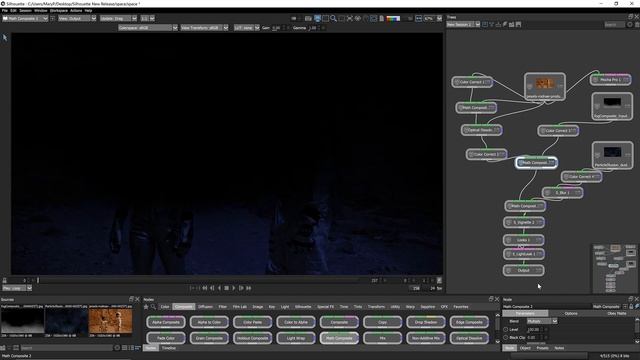Viewport: 640px width, 360px height.
Task: Play forward with the play button
Action: pyautogui.click(x=234, y=288)
